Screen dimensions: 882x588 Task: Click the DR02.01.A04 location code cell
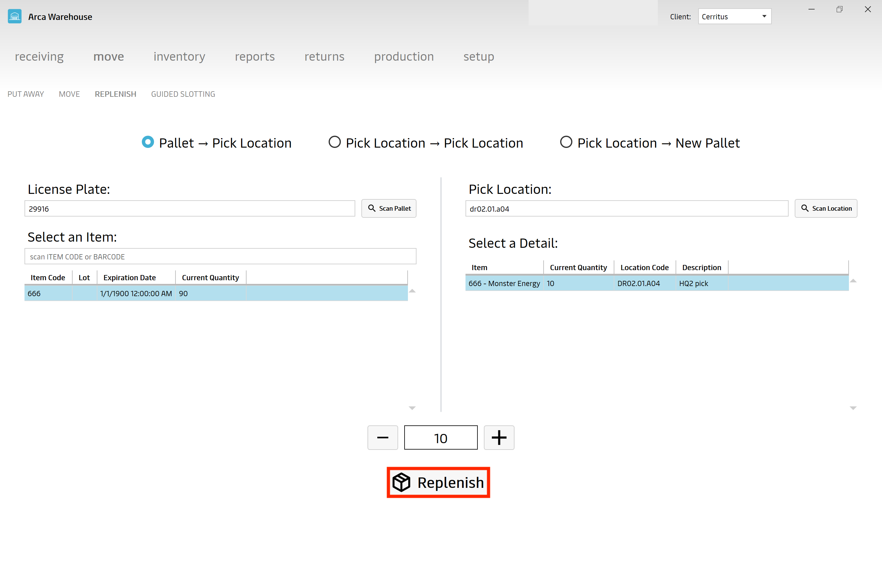(x=645, y=284)
